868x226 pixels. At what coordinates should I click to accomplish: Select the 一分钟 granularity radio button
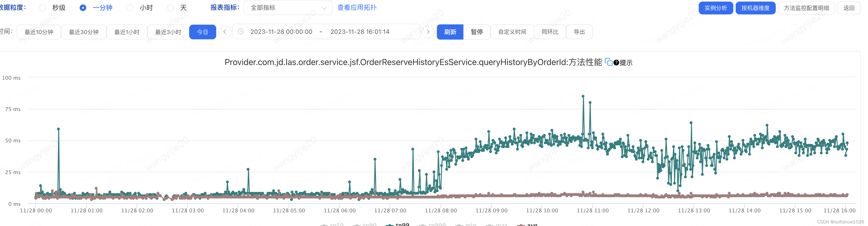click(x=83, y=8)
